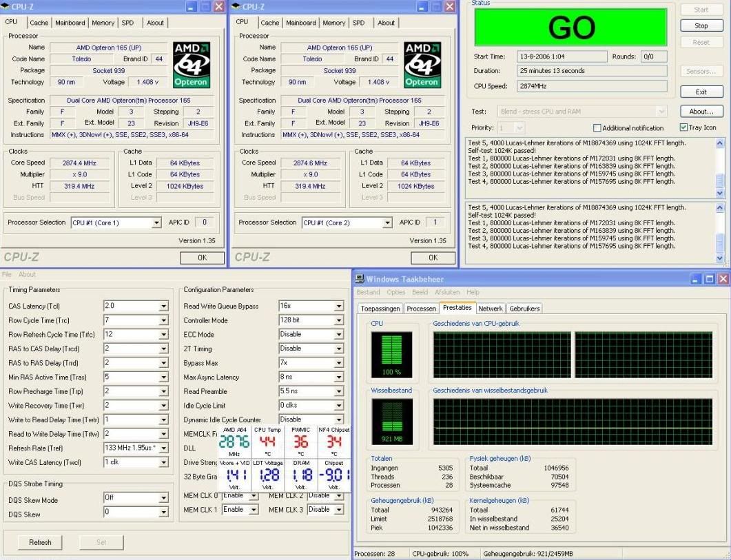Click first CPU usage history graph
Image resolution: width=731 pixels, height=560 pixels.
(x=502, y=355)
